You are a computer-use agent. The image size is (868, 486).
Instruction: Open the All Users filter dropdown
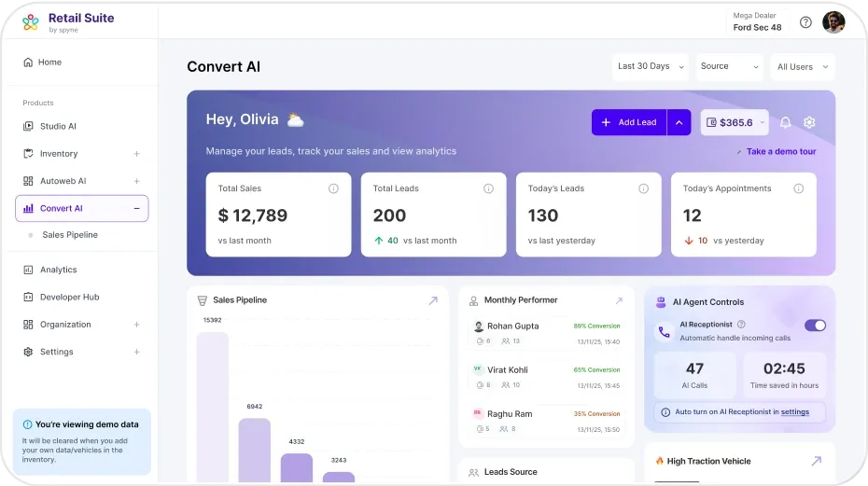[802, 66]
